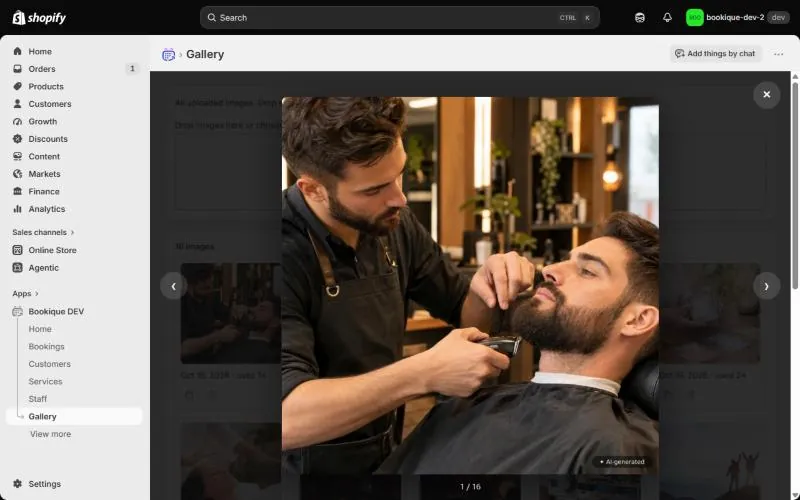800x500 pixels.
Task: Open the notifications bell
Action: click(667, 18)
